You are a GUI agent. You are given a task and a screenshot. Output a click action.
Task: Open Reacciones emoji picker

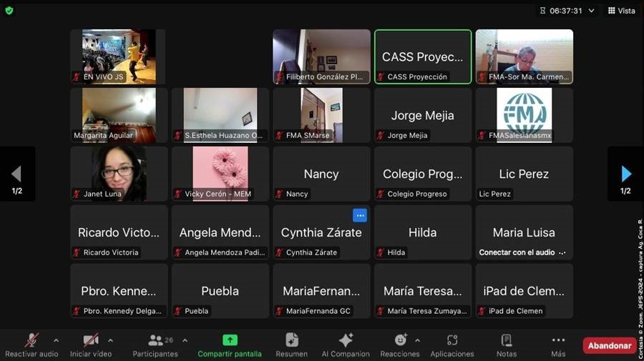(x=399, y=345)
